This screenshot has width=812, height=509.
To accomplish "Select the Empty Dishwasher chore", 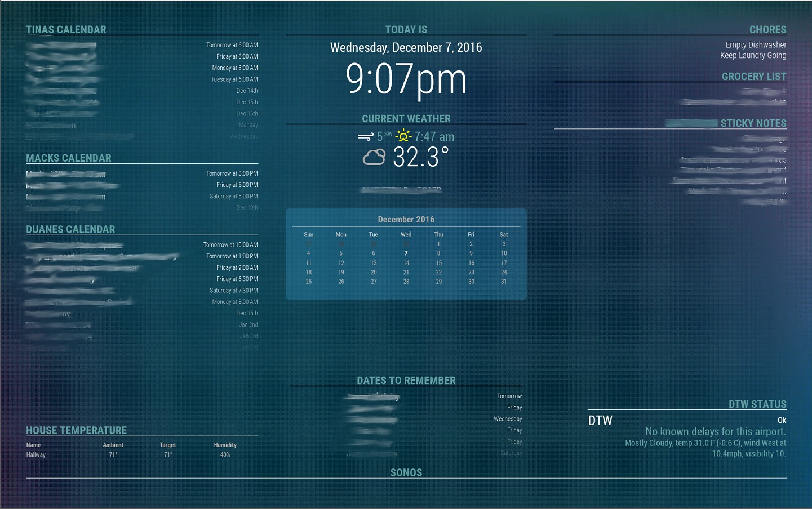I will pos(756,45).
